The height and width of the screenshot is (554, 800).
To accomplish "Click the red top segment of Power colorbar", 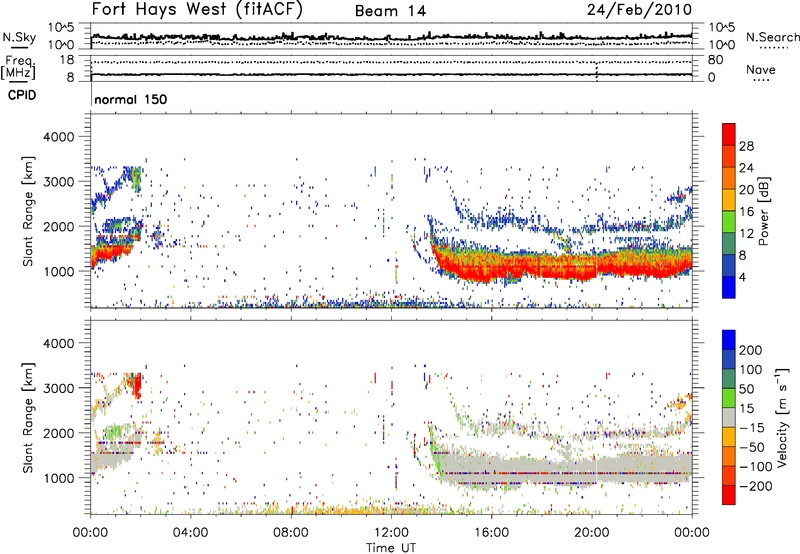I will tap(729, 135).
